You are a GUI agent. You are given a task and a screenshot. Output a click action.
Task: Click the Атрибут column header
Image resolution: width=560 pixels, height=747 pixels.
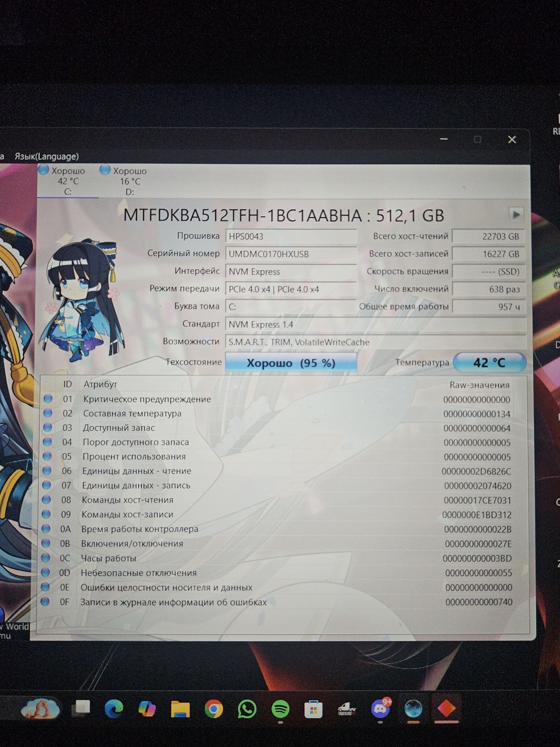point(100,384)
